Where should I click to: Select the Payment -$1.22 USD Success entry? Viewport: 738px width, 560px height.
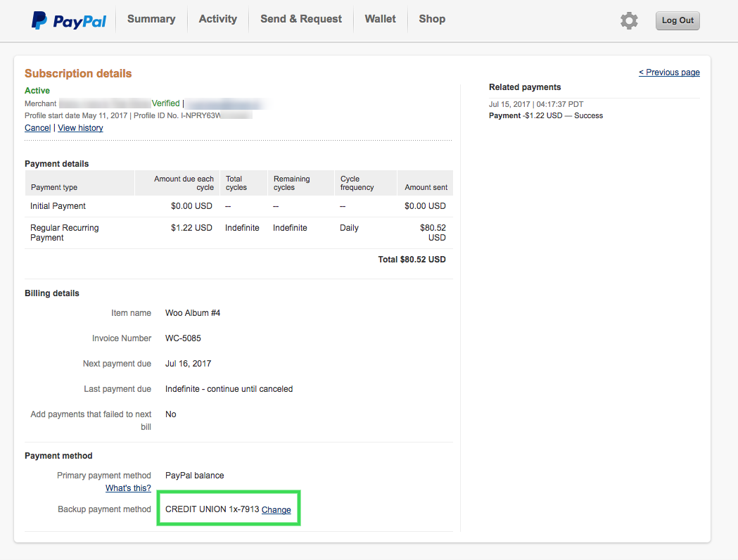[x=546, y=116]
